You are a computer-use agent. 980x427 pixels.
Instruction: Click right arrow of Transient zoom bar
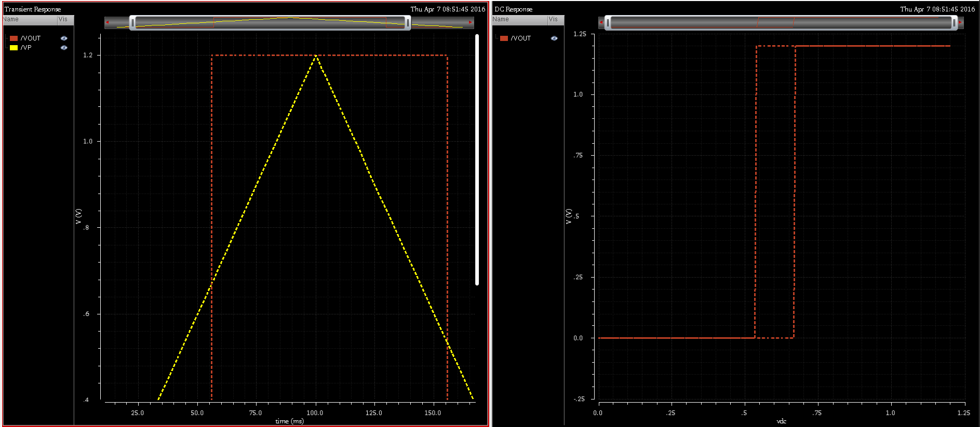pos(471,22)
